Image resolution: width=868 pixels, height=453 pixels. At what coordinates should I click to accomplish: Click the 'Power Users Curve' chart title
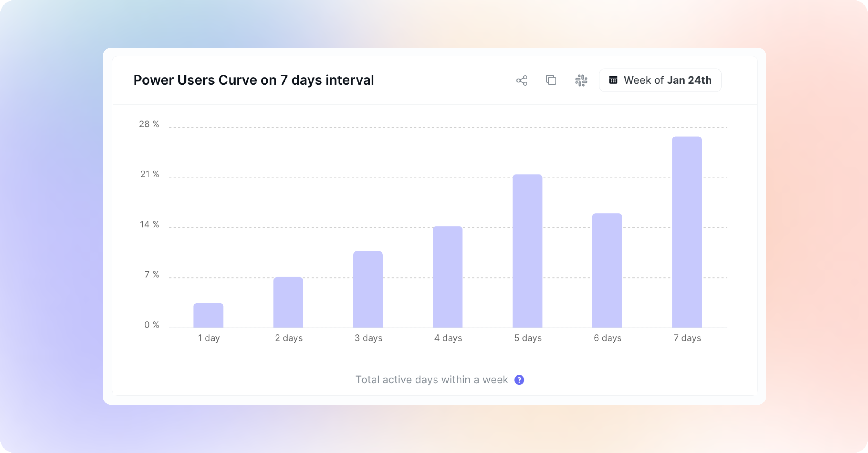point(253,80)
